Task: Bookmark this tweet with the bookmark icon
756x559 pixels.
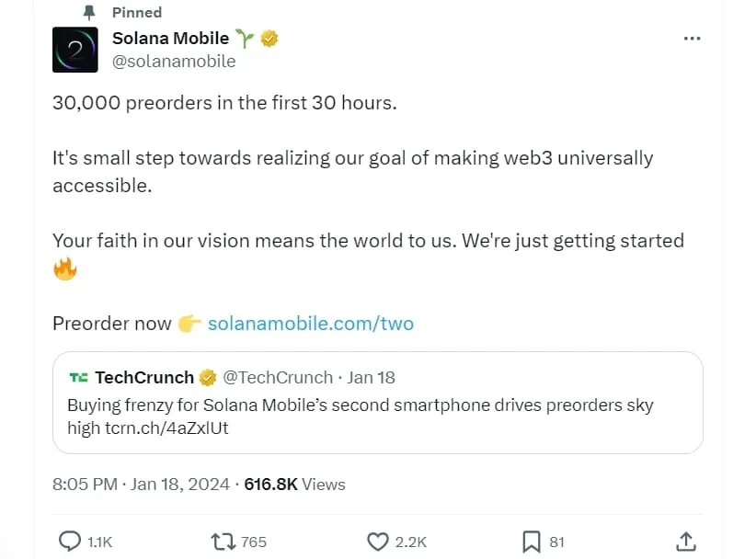Action: [532, 542]
